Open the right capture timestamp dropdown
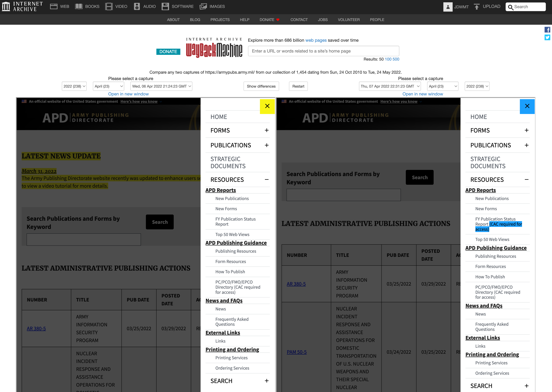Viewport: 552px width, 392px height. pos(390,86)
